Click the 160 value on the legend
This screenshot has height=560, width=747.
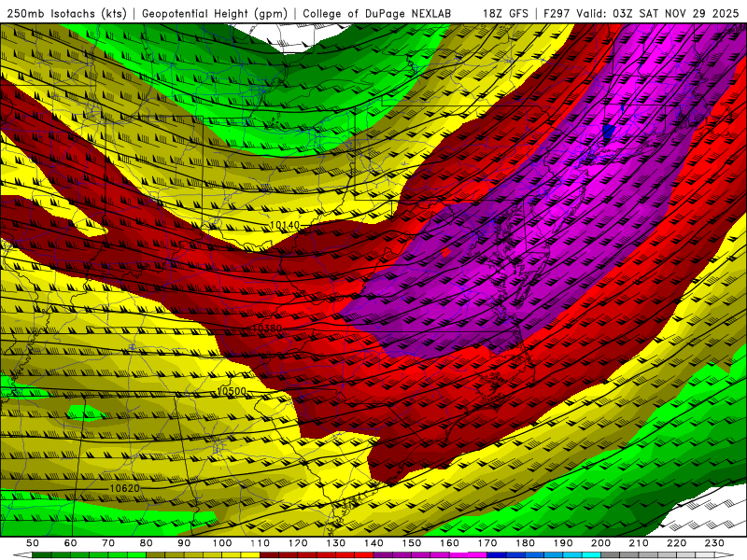449,543
